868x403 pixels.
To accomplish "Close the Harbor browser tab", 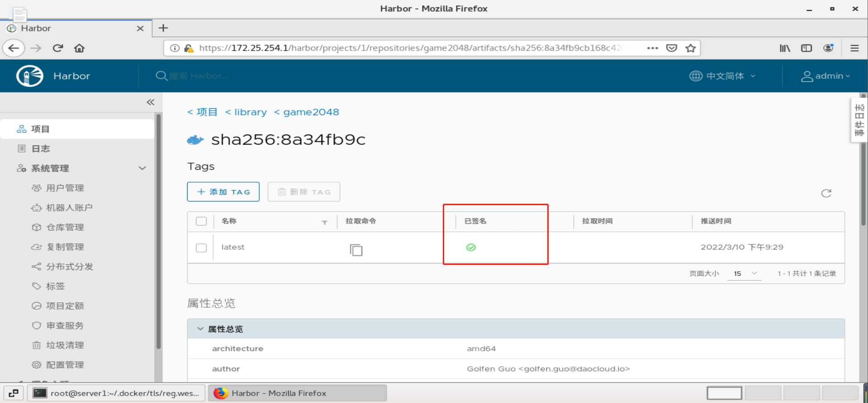I will 140,28.
